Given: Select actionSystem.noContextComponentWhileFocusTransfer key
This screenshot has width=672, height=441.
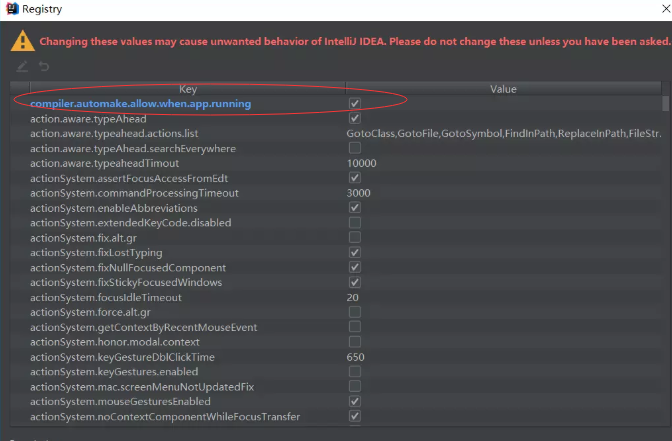Looking at the screenshot, I should 165,417.
